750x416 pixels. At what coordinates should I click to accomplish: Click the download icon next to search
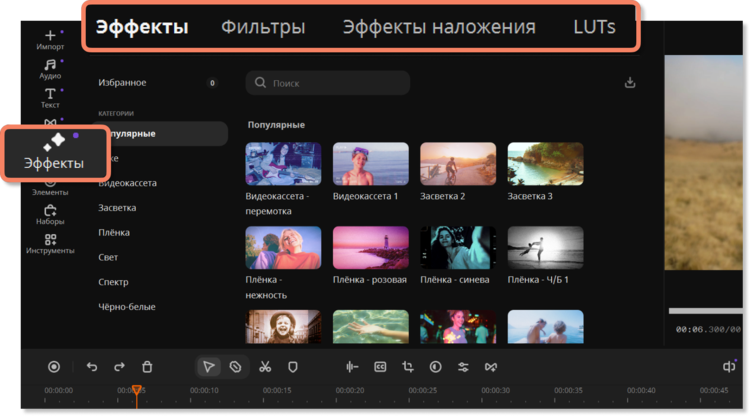(630, 83)
